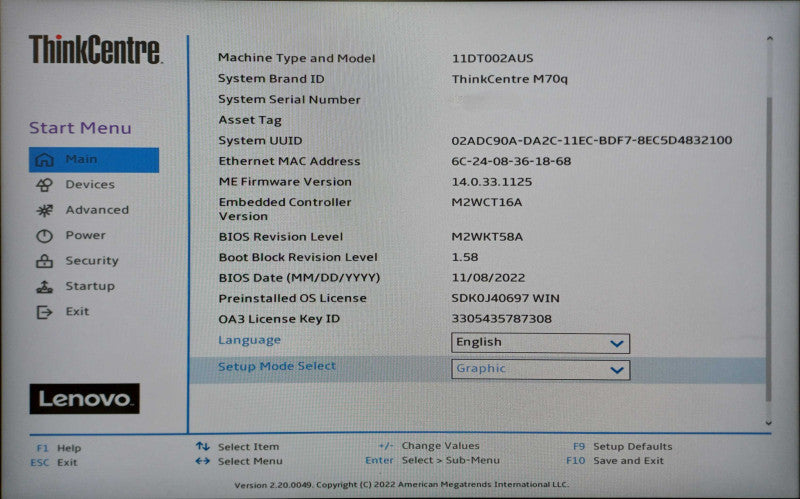
Task: Click the Lenovo logo
Action: click(x=85, y=398)
